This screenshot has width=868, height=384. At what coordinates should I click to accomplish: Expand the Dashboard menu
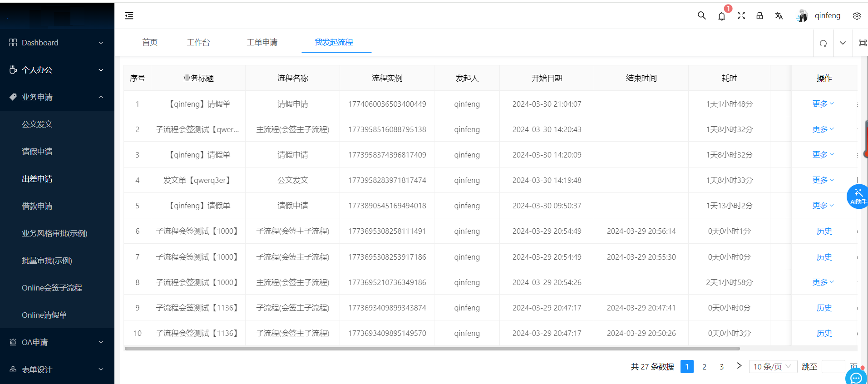(101, 43)
